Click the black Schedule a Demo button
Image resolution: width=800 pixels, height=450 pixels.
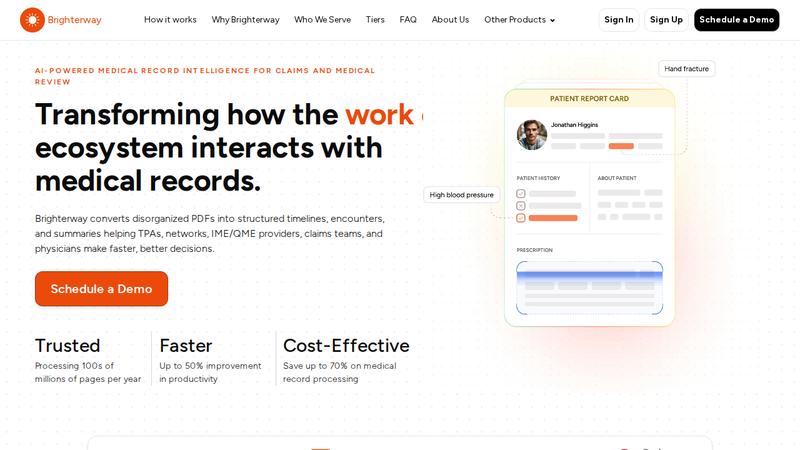pyautogui.click(x=736, y=20)
